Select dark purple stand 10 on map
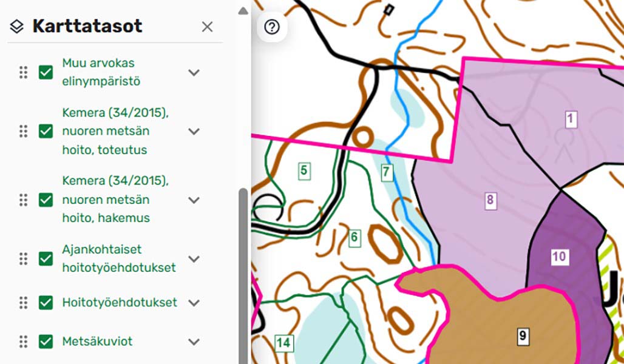This screenshot has height=364, width=624. [559, 256]
